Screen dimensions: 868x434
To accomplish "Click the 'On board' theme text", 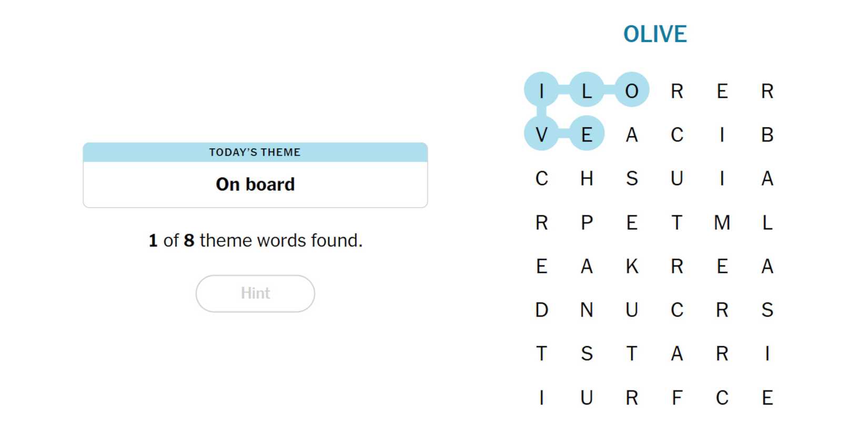I will [255, 184].
